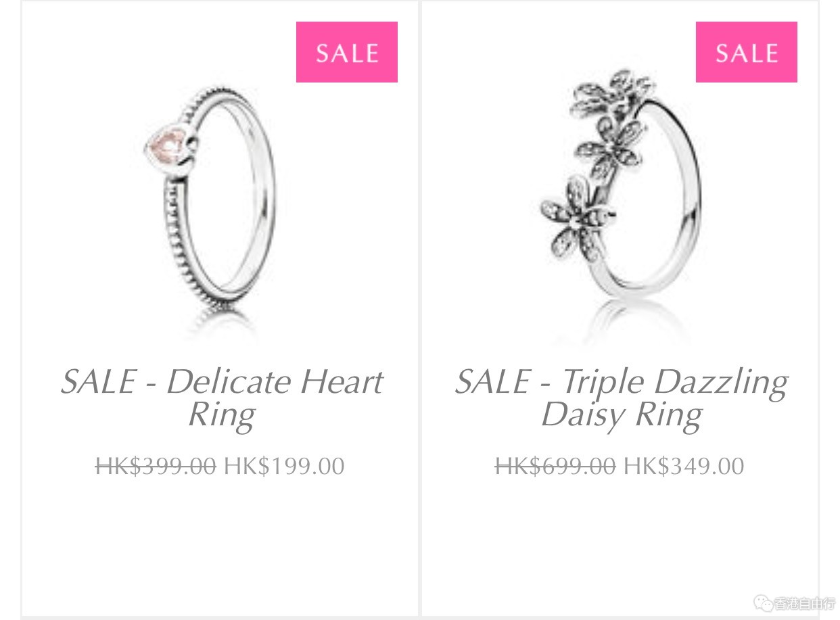Open the 'SALE - Delicate Heart' title link

(x=222, y=383)
